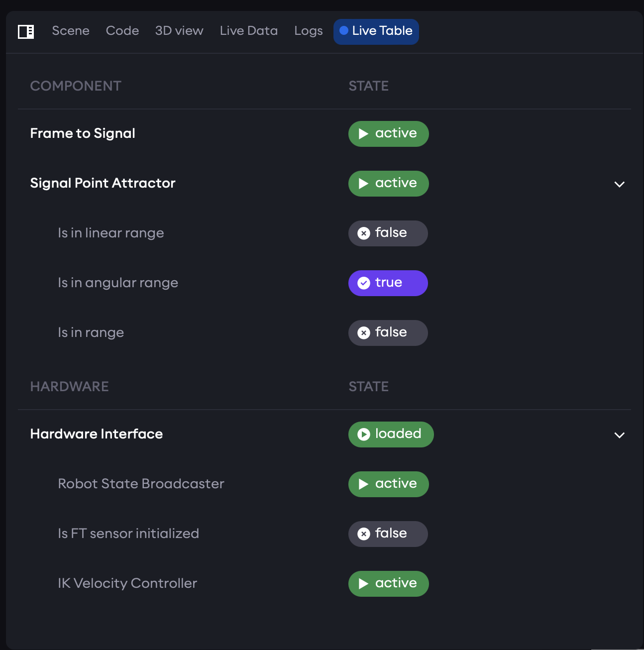Open the Logs tab

309,31
